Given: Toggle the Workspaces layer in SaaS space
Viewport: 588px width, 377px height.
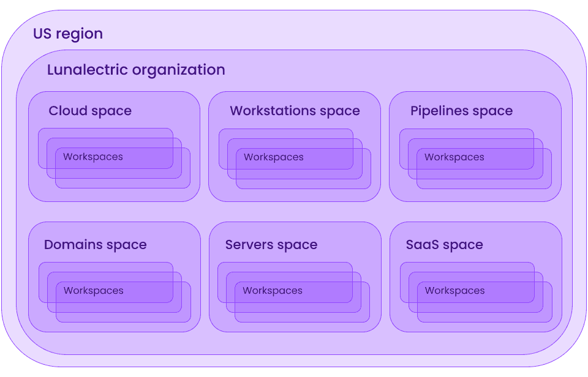Looking at the screenshot, I should [x=475, y=290].
